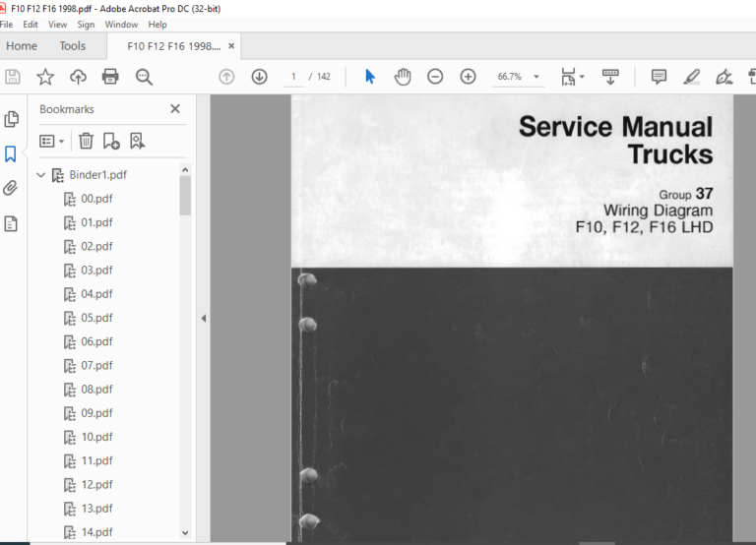Open bookmark 12.pdf

coord(96,484)
